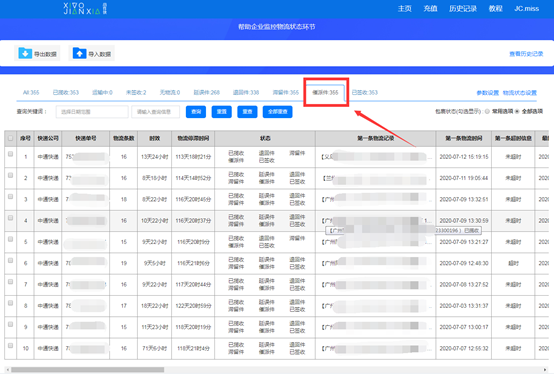Click the horizontal scrollbar left arrow

(x=7, y=370)
